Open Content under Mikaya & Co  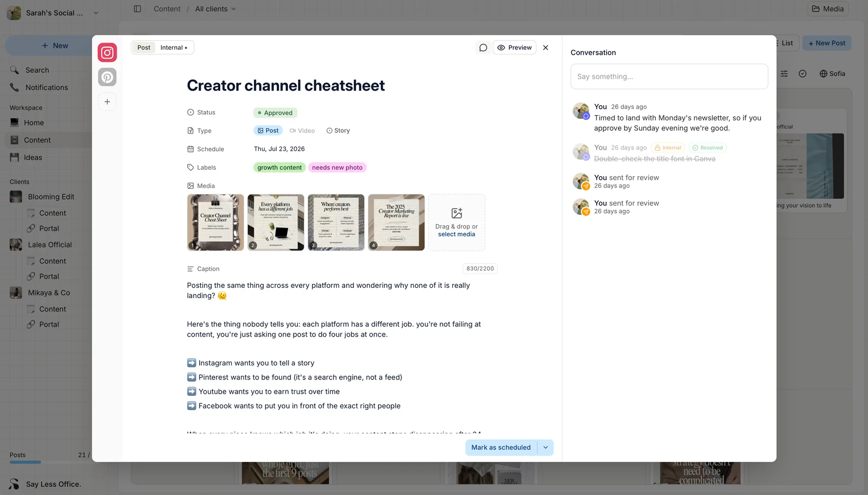53,309
